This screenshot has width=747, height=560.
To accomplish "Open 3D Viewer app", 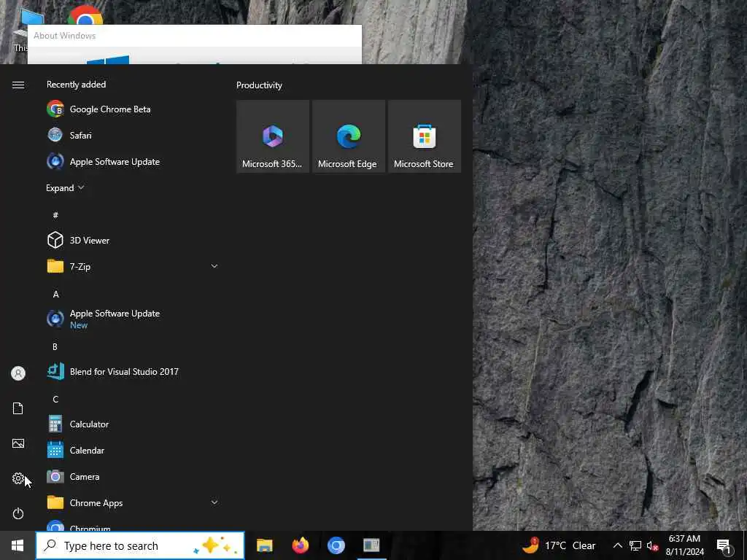I will (x=132, y=240).
